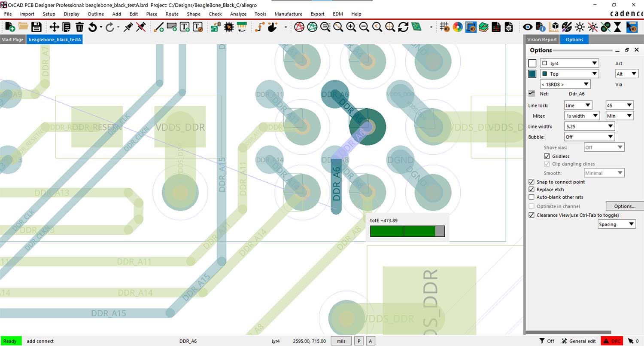Open the Act layer dropdown showing Top
Viewport: 644px width, 346px height.
569,74
